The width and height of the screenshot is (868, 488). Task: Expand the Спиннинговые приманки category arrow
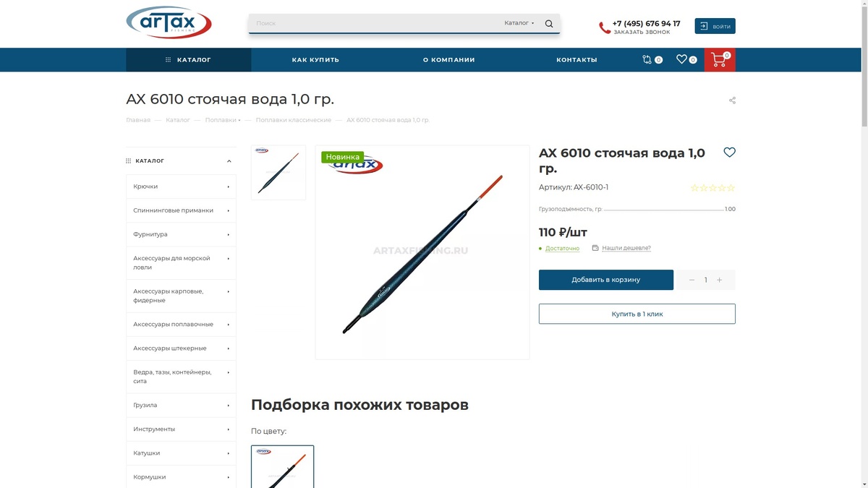(228, 210)
